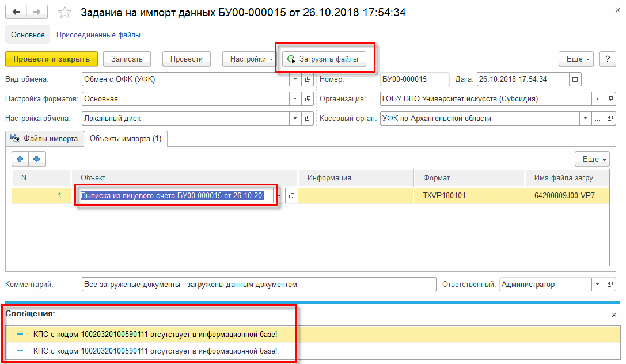The width and height of the screenshot is (626, 364).
Task: Click the ellipsis select button for Кассовый орган
Action: (597, 118)
